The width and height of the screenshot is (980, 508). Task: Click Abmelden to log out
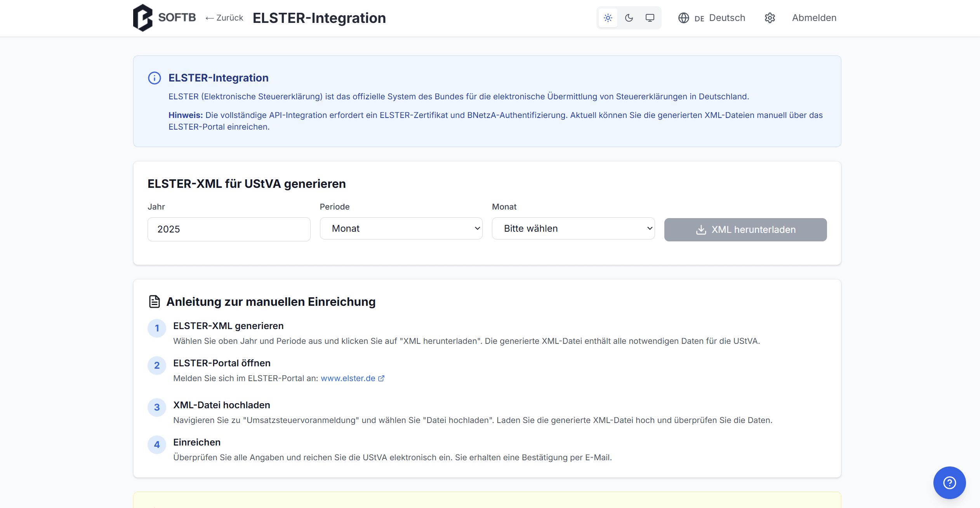(x=814, y=18)
